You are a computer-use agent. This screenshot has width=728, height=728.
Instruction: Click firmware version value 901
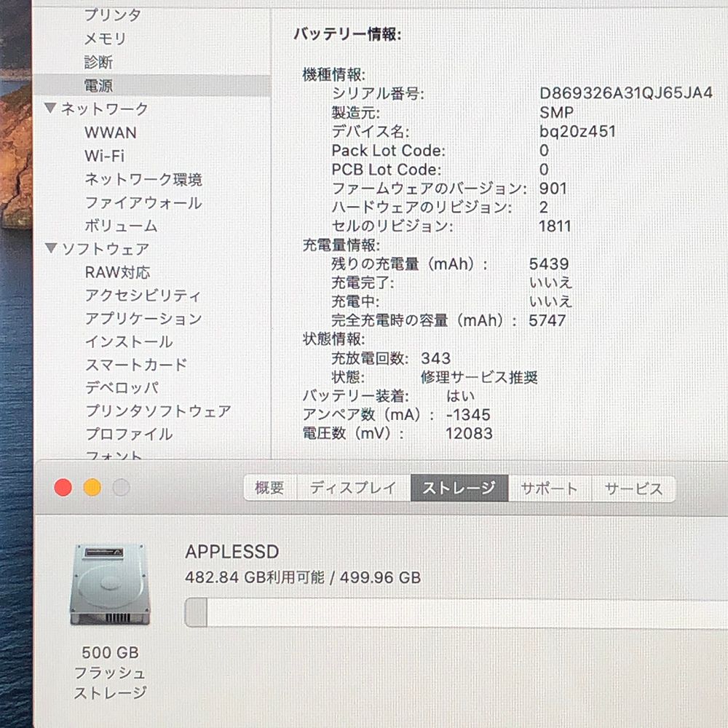tap(553, 189)
